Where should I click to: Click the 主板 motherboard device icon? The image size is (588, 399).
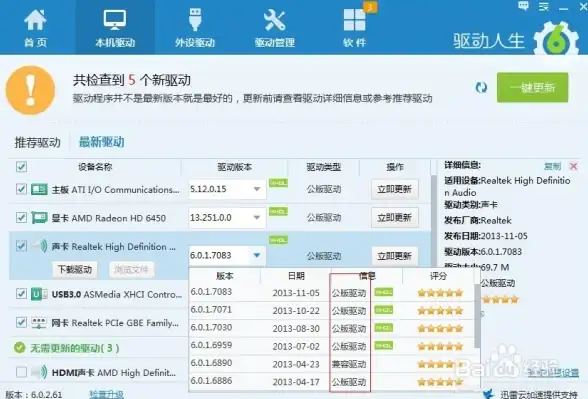(39, 189)
